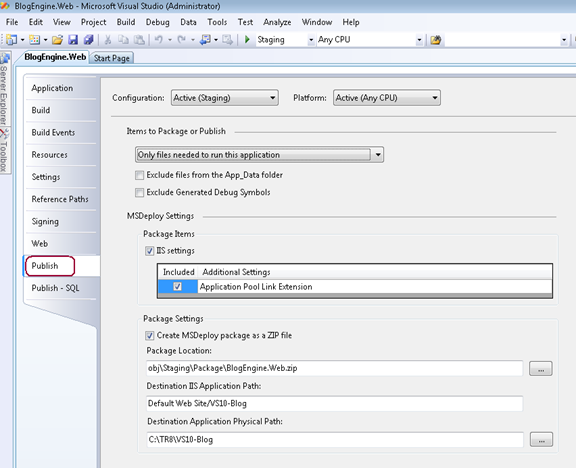Viewport: 576px width, 468px height.
Task: Save the file with the floppy icon
Action: point(73,40)
